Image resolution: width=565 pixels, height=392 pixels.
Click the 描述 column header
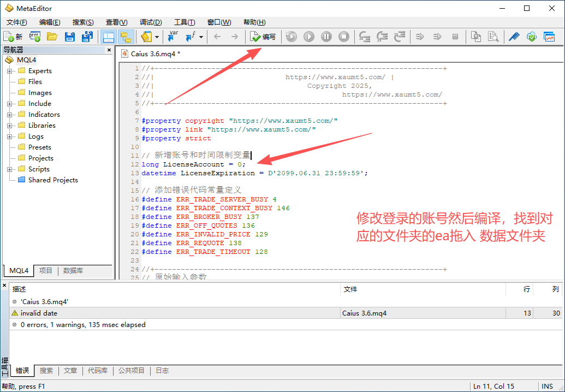[x=175, y=289]
